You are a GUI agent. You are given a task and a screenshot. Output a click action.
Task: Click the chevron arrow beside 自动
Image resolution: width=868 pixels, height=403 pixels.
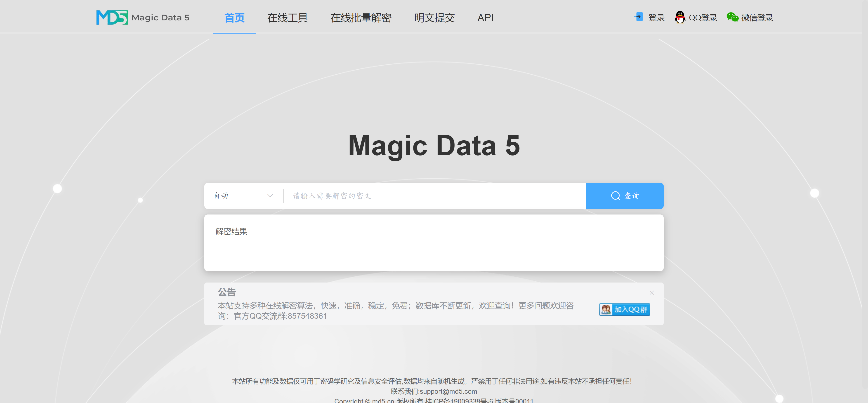270,196
